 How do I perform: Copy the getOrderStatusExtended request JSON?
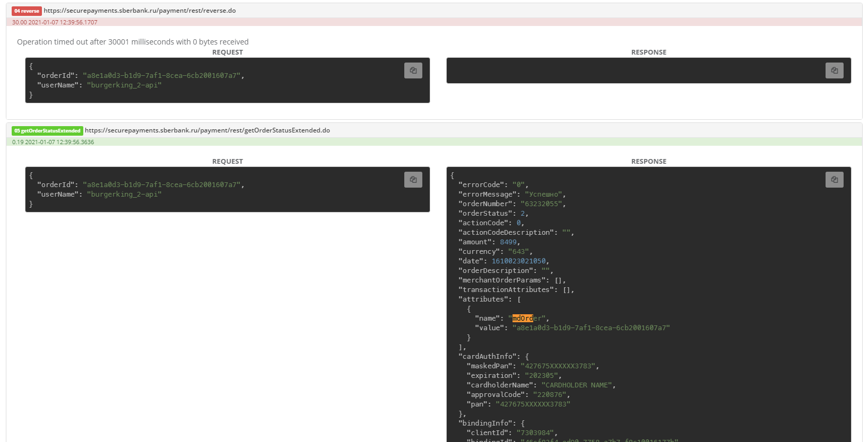[x=413, y=180]
